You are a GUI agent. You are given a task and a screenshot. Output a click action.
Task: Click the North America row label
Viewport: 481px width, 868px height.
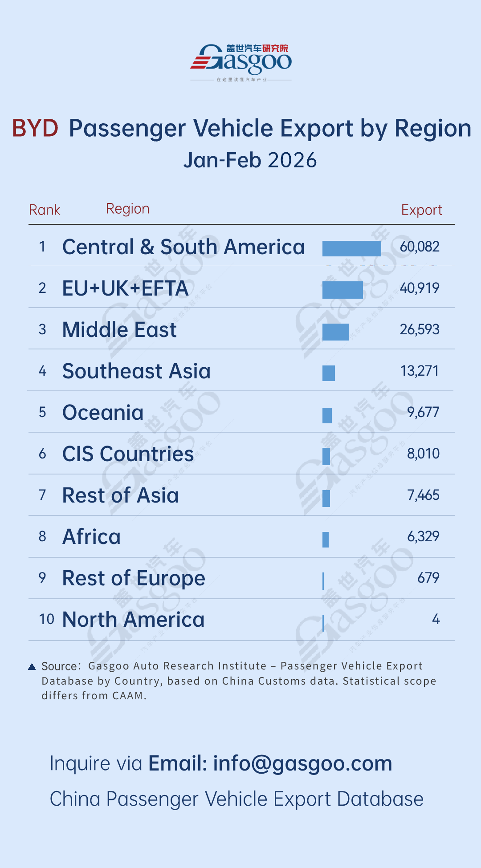click(133, 620)
